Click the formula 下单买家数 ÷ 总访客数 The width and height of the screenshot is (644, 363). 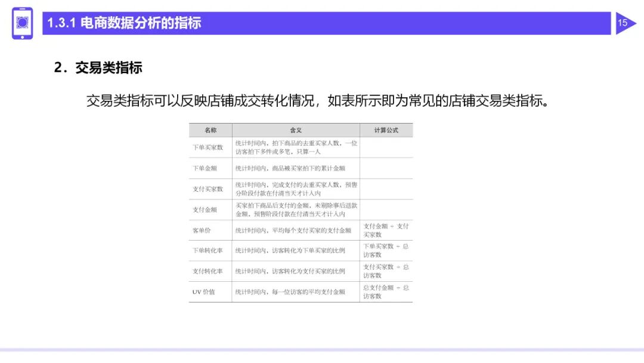pyautogui.click(x=386, y=251)
